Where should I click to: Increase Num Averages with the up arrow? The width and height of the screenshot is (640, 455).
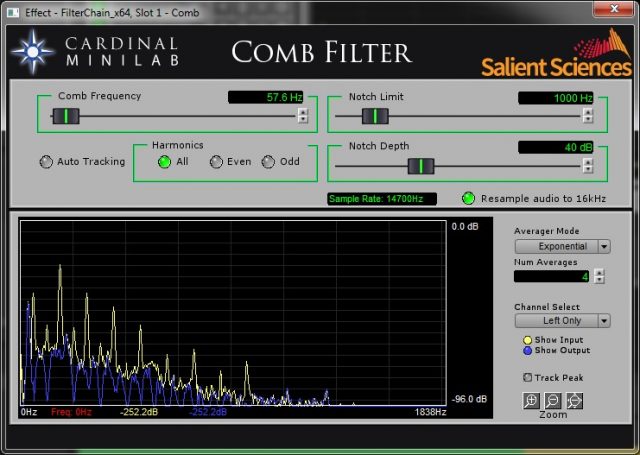pyautogui.click(x=599, y=273)
